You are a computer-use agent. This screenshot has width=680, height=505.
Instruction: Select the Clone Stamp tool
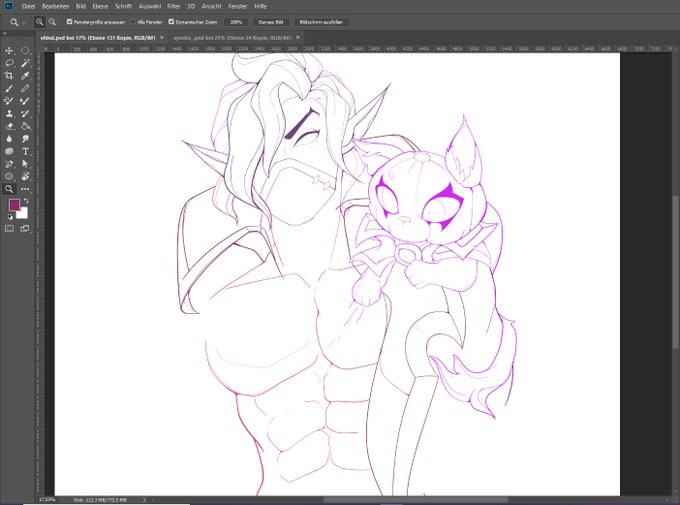click(9, 114)
